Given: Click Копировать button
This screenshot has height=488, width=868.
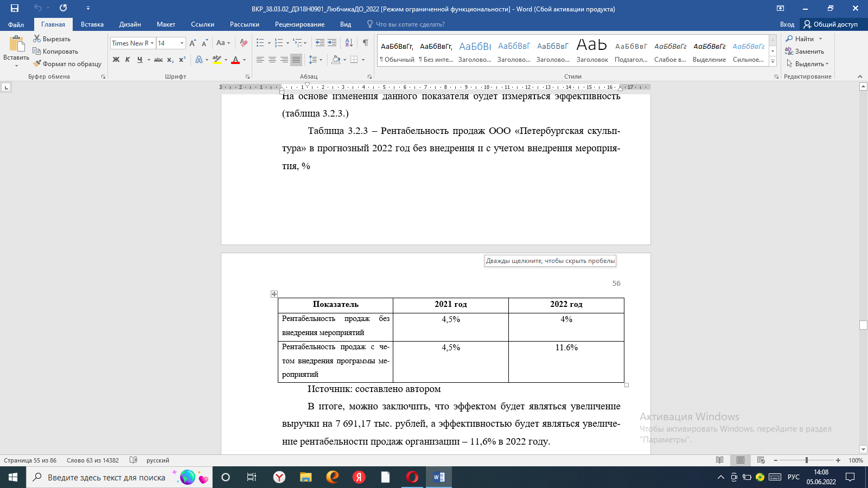Looking at the screenshot, I should click(55, 52).
